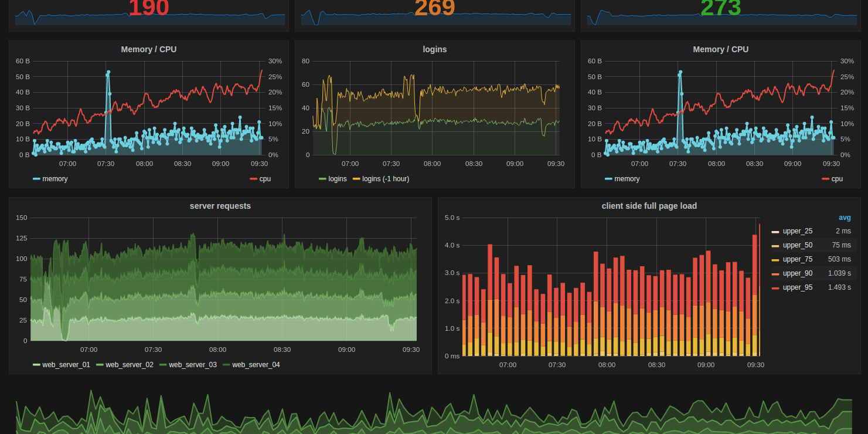Toggle web_server_02 in the server requests legend

130,365
